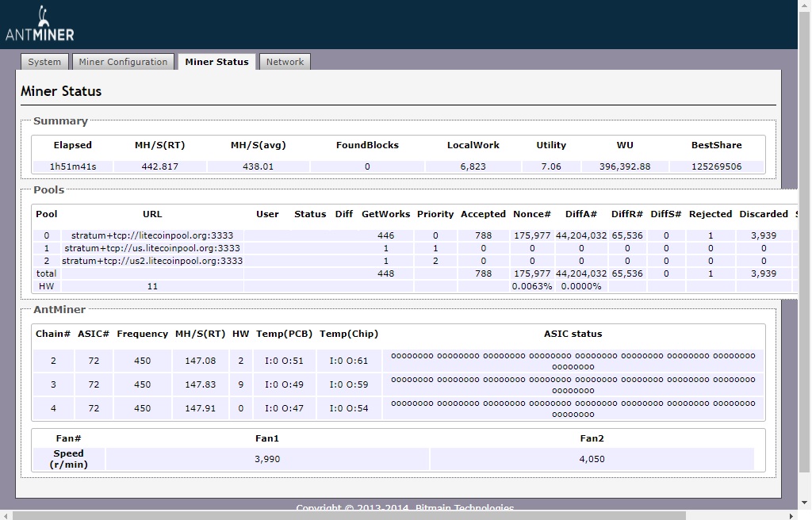This screenshot has height=520, width=812.
Task: Click the DiffA# column header
Action: point(581,214)
